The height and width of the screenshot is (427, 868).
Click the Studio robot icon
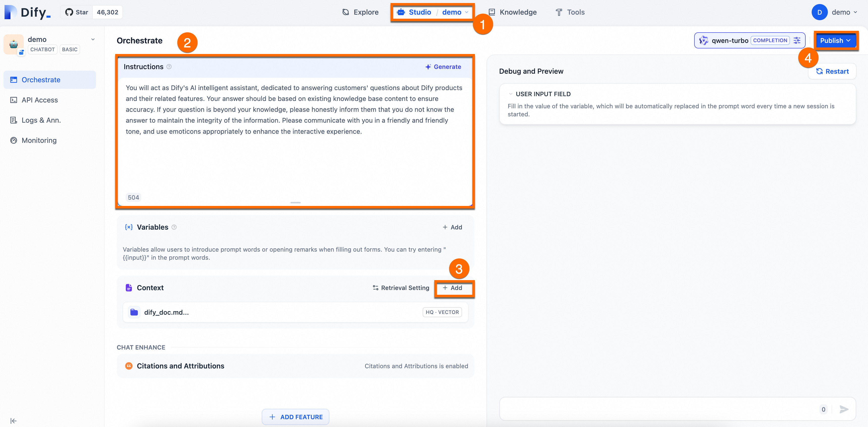pos(401,12)
